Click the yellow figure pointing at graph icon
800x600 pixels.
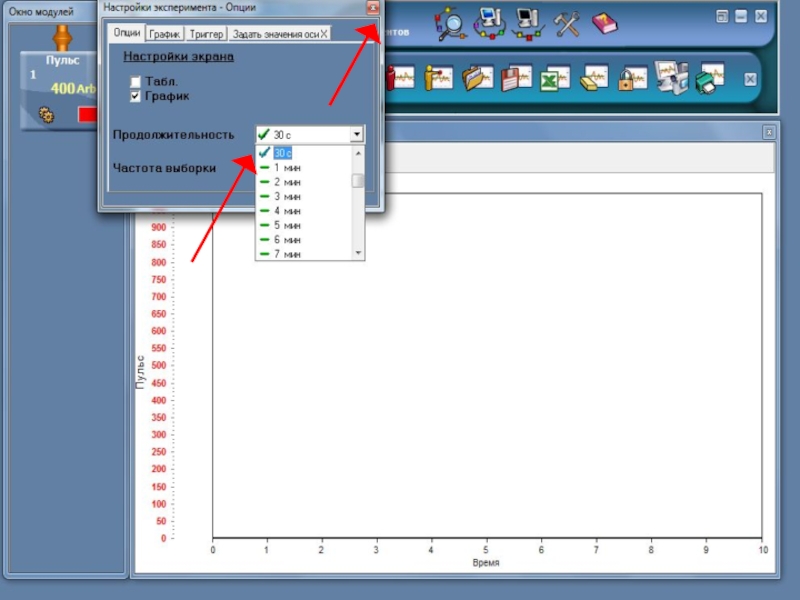(x=439, y=79)
